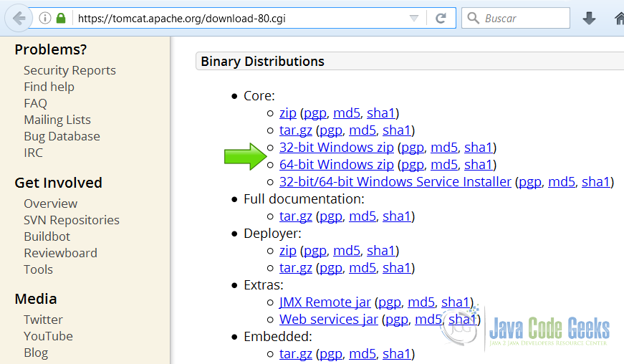Open md5 for Embedded tar.gz
The height and width of the screenshot is (364, 624).
coord(363,354)
